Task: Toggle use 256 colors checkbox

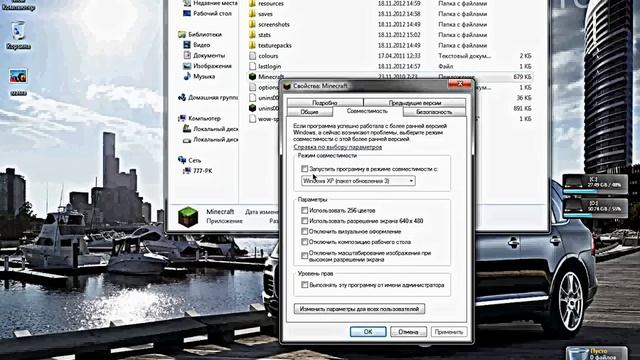Action: (304, 211)
